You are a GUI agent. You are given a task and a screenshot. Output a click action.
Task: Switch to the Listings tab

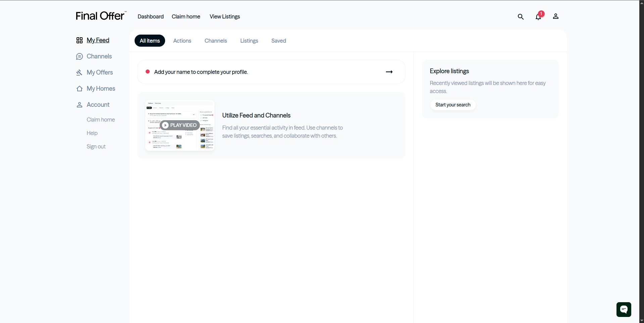point(249,41)
